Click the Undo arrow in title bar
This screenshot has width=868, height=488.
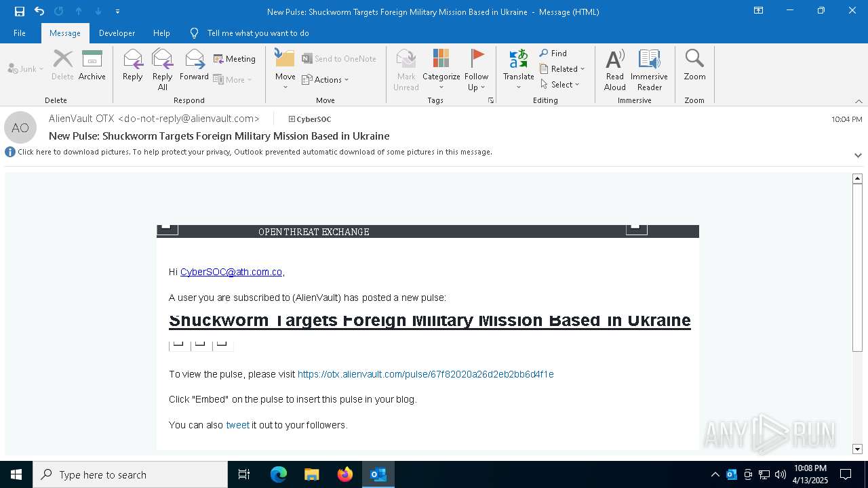[39, 12]
